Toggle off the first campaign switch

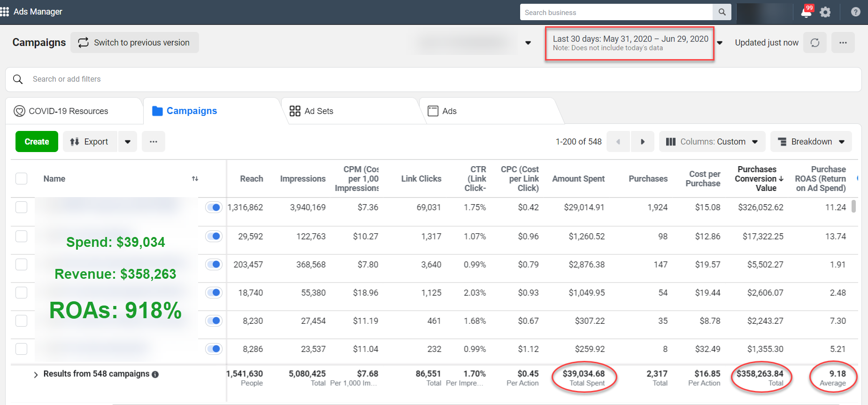pyautogui.click(x=214, y=207)
